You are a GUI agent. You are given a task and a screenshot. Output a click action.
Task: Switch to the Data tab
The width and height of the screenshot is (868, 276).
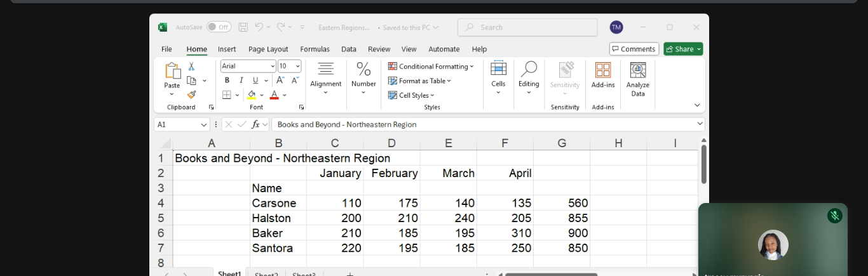[x=349, y=49]
